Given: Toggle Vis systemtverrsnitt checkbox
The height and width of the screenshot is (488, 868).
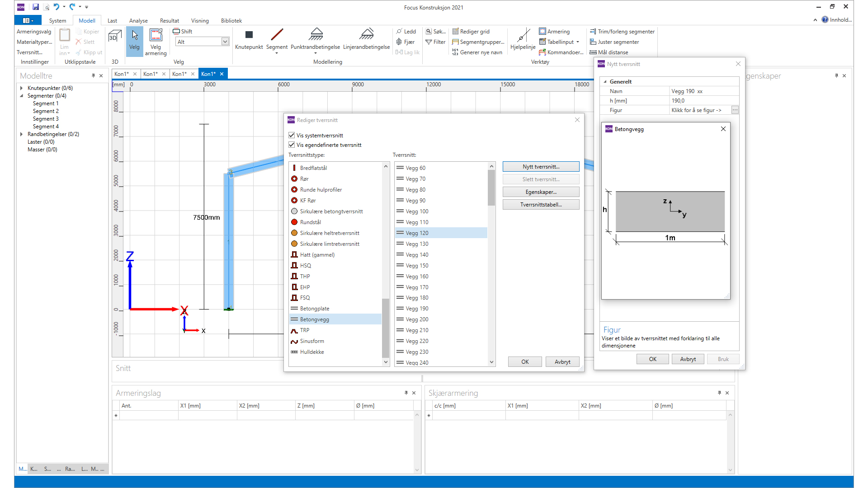Looking at the screenshot, I should click(292, 135).
